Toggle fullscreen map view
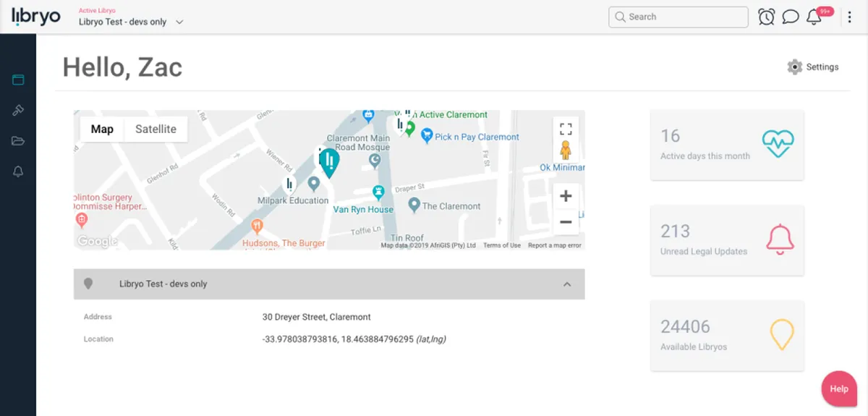 tap(566, 129)
